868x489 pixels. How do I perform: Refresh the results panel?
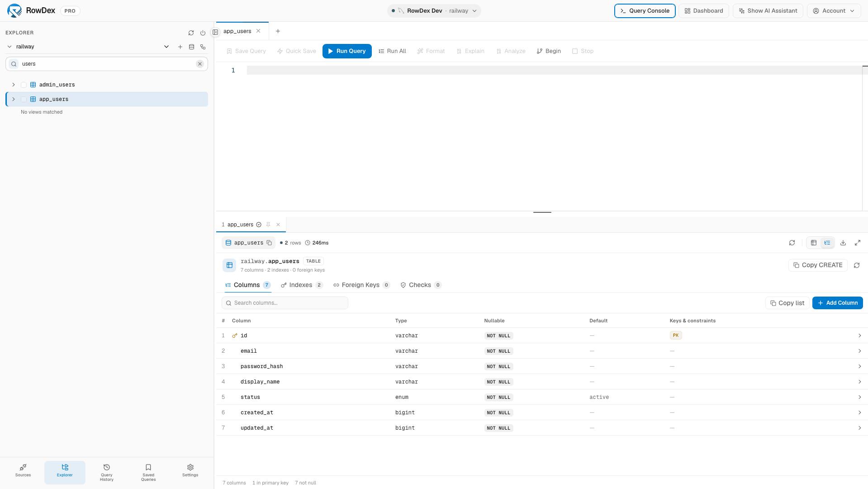pyautogui.click(x=792, y=243)
